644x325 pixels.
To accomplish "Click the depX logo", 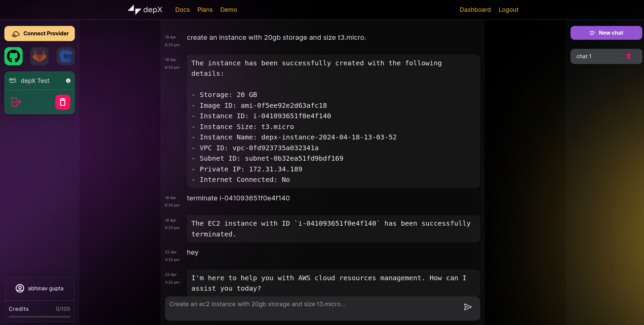I will pos(145,10).
